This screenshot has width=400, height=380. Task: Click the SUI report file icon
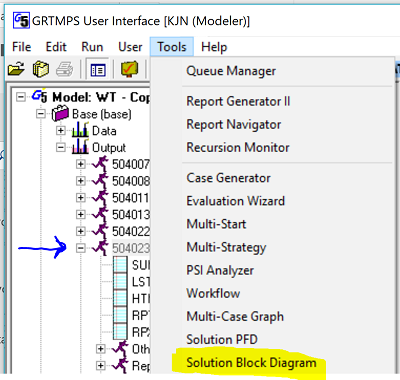(x=120, y=265)
